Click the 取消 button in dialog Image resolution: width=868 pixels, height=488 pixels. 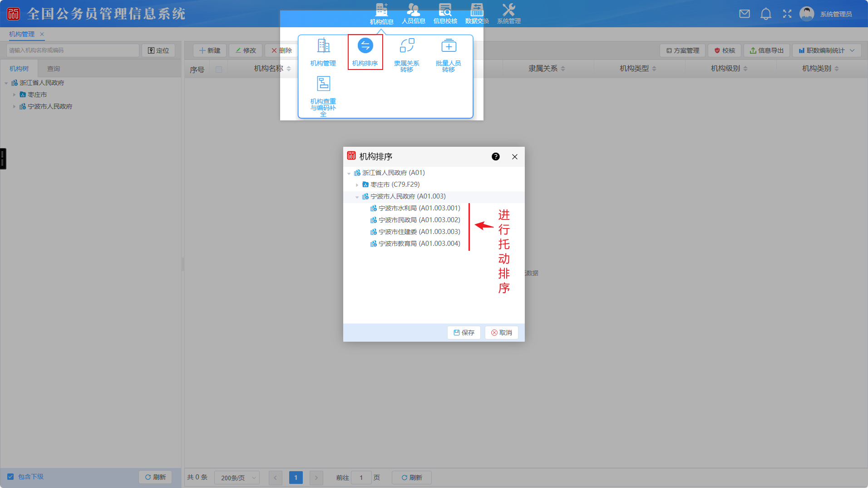502,333
